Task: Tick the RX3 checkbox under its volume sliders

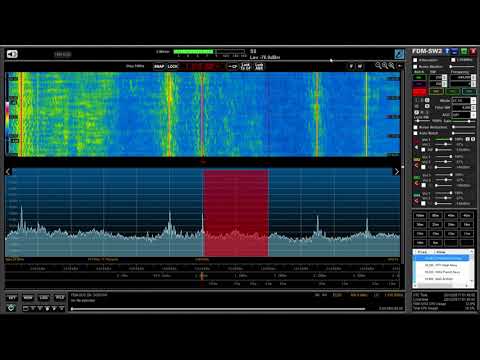Action: point(423,185)
